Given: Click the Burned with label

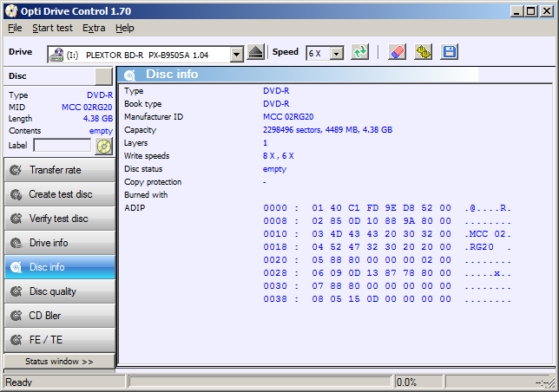Looking at the screenshot, I should point(146,195).
